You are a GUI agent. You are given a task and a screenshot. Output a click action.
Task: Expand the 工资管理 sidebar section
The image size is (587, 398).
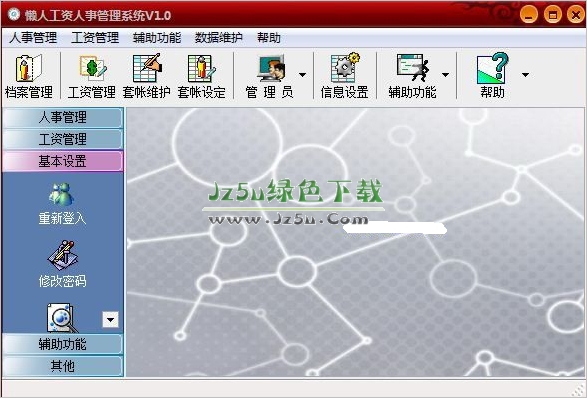point(63,140)
